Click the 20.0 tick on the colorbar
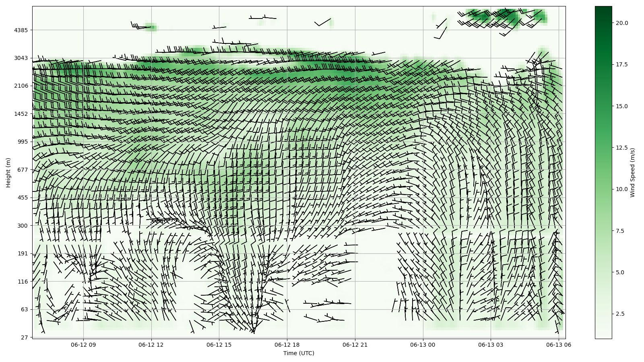 pos(621,23)
